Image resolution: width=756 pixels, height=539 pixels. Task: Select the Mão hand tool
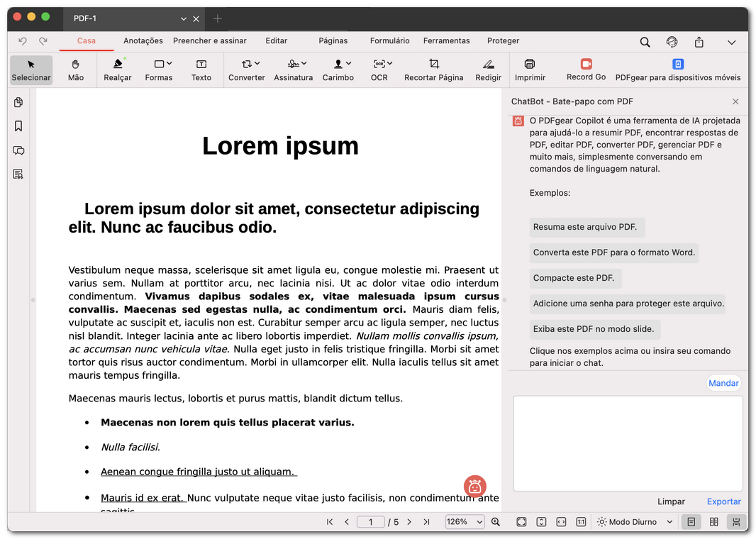(x=76, y=70)
